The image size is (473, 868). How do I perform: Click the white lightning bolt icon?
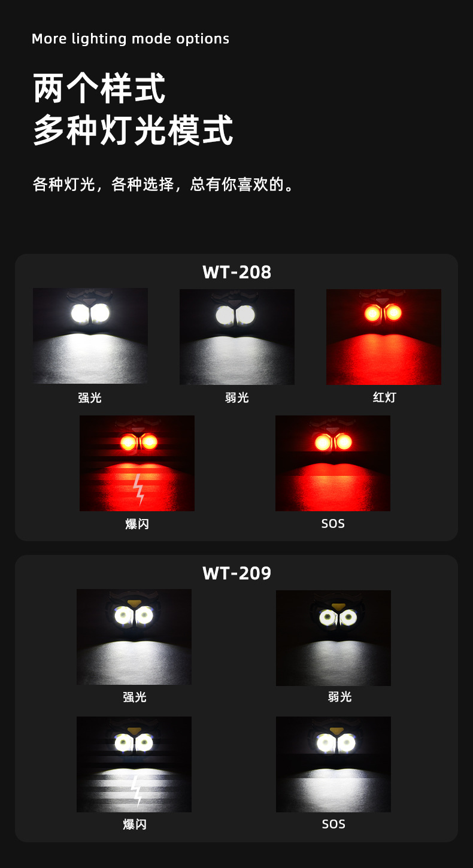tap(137, 791)
